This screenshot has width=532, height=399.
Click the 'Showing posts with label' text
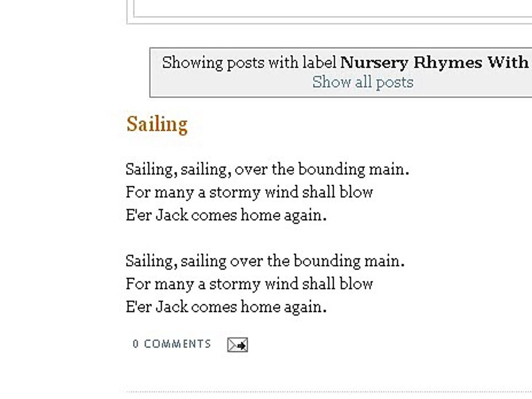[x=249, y=62]
